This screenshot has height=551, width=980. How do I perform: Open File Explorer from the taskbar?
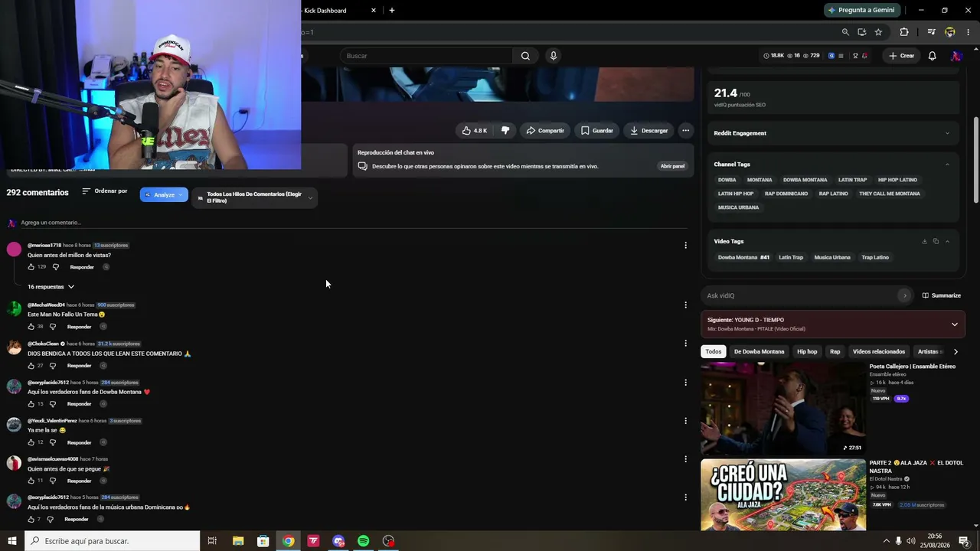(x=238, y=541)
